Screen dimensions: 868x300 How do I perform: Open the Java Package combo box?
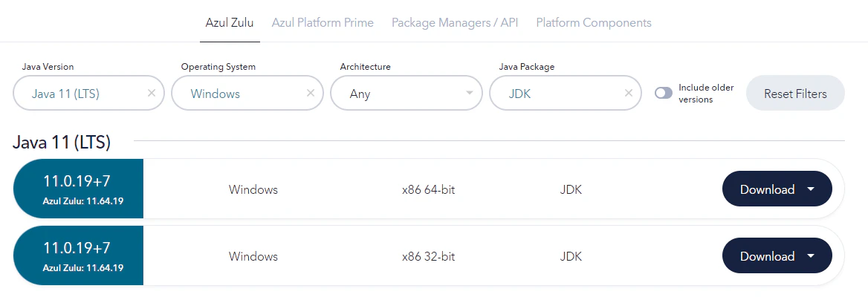point(566,93)
